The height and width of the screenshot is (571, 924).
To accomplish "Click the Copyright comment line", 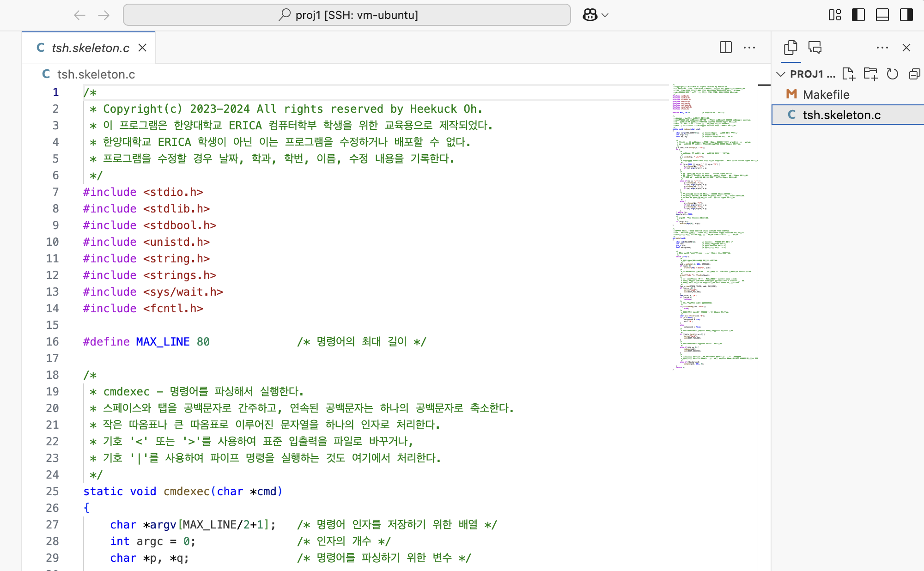I will (x=286, y=109).
